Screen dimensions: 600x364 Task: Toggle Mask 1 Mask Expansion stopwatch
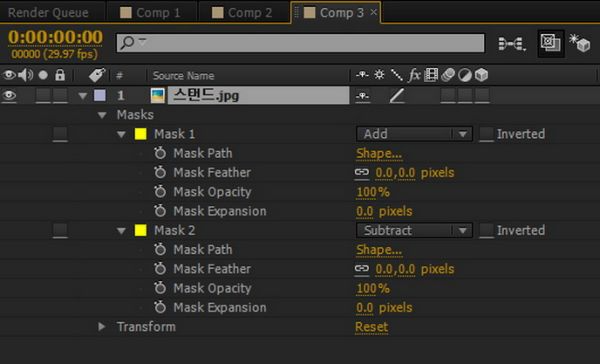coord(160,211)
